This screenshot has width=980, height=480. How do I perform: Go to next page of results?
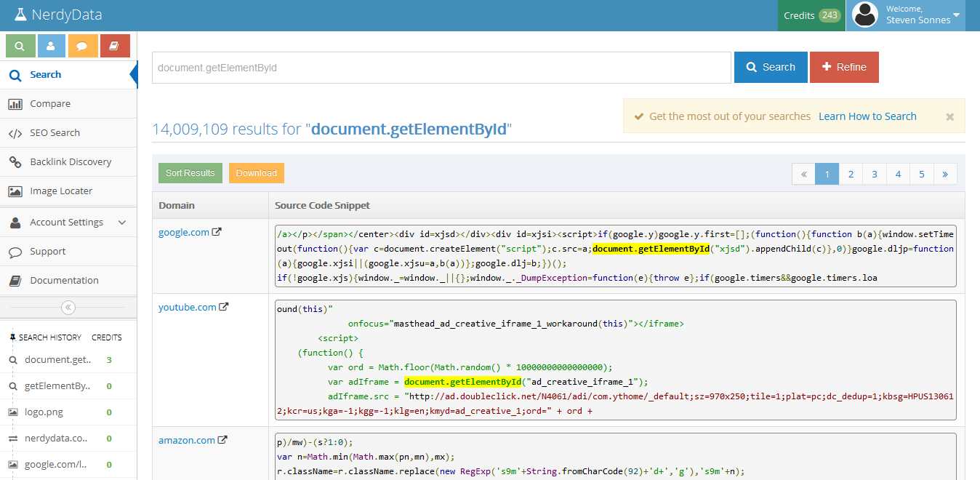coord(945,174)
